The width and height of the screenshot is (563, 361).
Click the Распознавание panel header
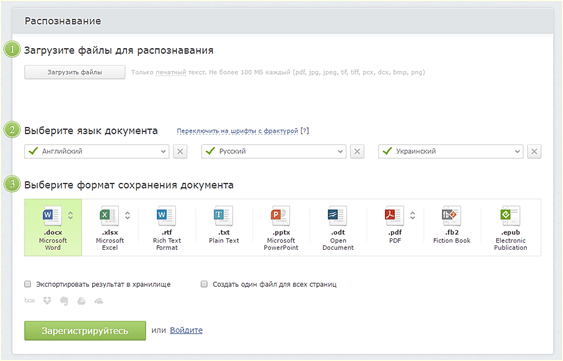(x=283, y=21)
